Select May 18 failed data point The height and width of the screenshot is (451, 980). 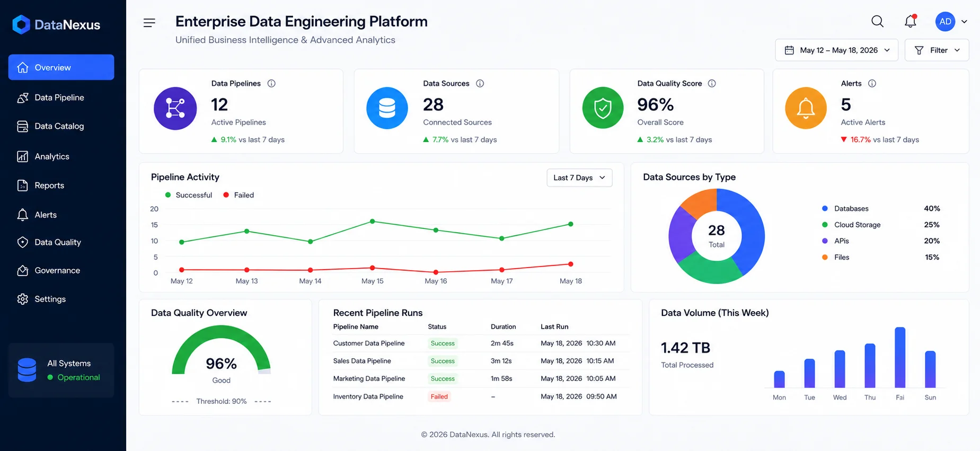[571, 264]
